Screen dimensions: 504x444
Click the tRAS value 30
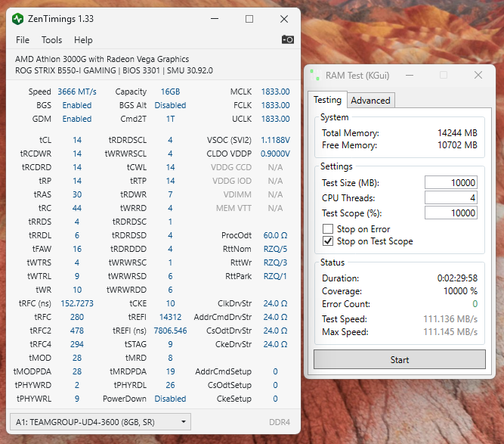point(77,194)
